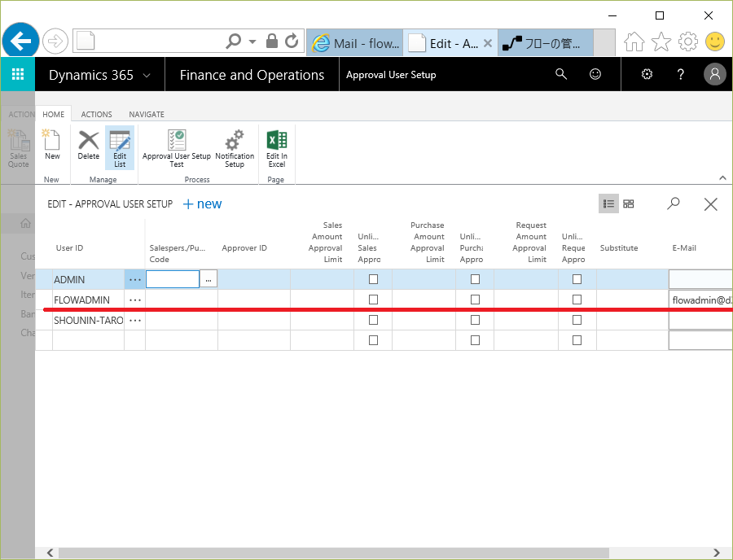Click the New document ribbon icon
This screenshot has width=733, height=560.
click(x=52, y=142)
